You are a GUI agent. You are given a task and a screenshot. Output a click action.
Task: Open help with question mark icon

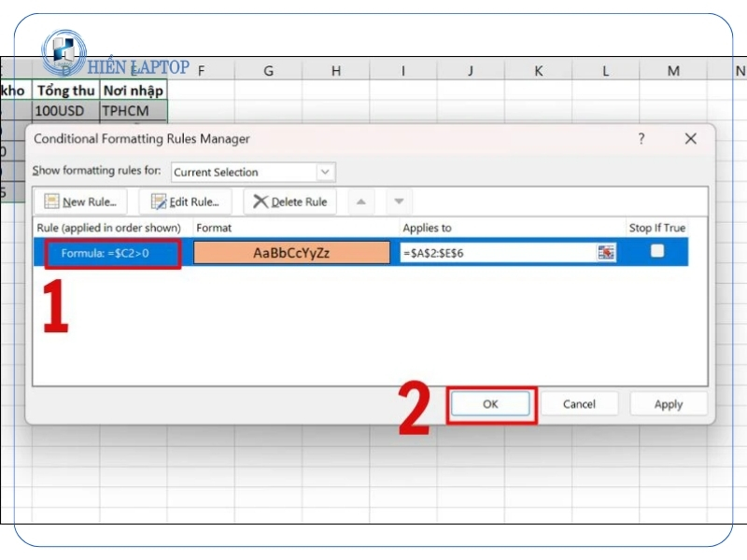[641, 138]
